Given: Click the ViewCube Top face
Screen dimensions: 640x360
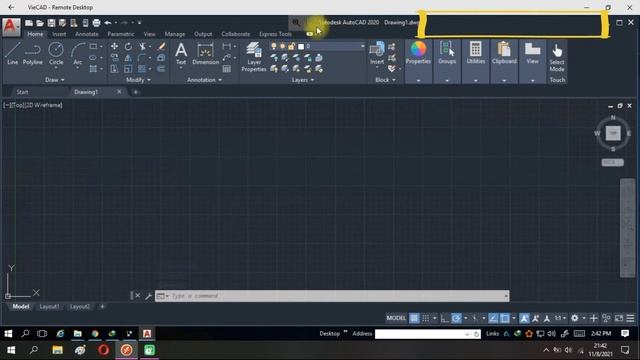Looking at the screenshot, I should (613, 133).
